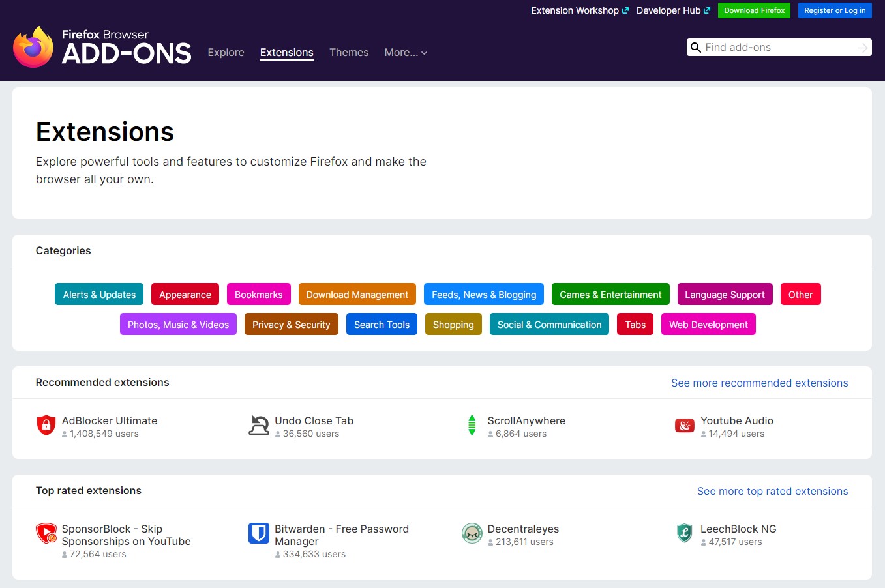Click the Undo Close Tab icon
Image resolution: width=885 pixels, height=588 pixels.
pyautogui.click(x=259, y=425)
